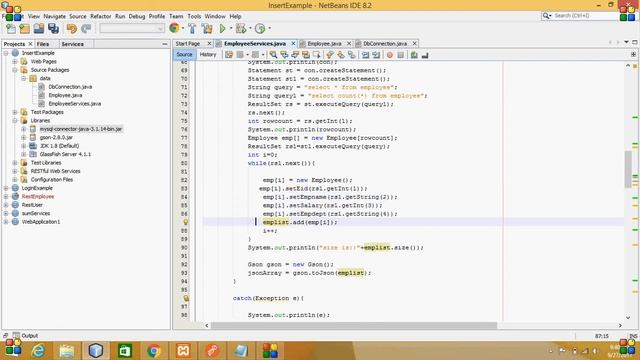
Task: Open the Output panel button
Action: click(25, 336)
